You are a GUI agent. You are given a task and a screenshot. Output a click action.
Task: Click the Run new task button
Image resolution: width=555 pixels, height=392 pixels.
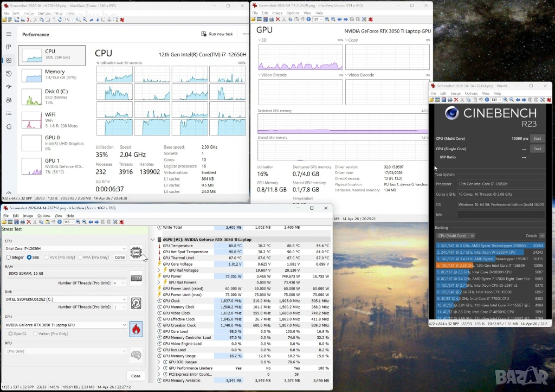(x=217, y=34)
